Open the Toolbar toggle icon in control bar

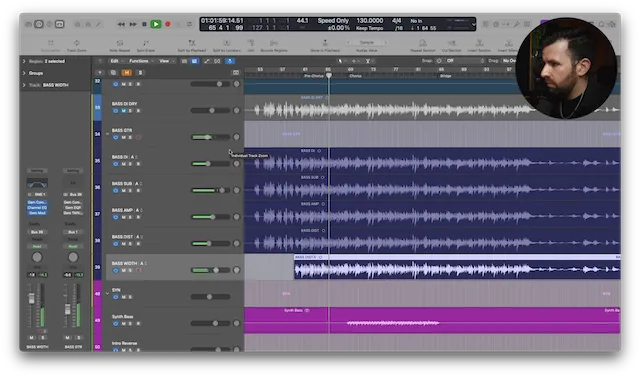point(60,24)
